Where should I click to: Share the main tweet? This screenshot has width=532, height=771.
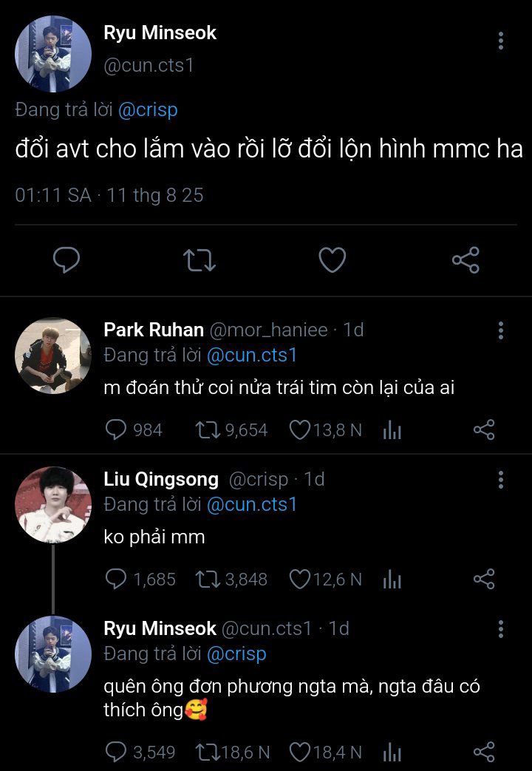coord(465,259)
